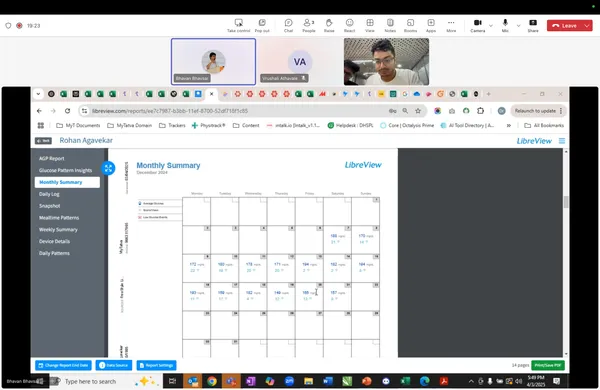The height and width of the screenshot is (390, 600).
Task: Click the Data Source button
Action: coord(114,365)
